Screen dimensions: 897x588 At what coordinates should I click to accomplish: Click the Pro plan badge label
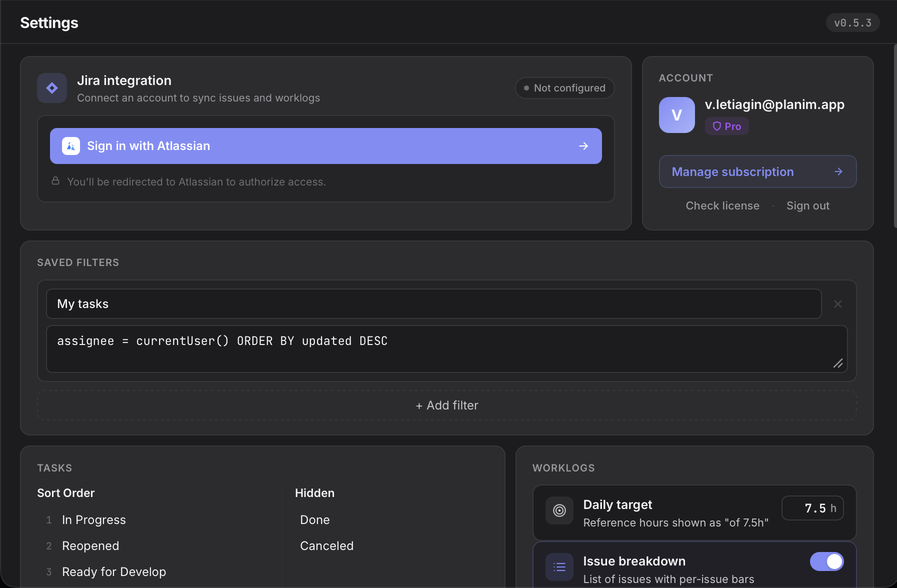pos(727,126)
